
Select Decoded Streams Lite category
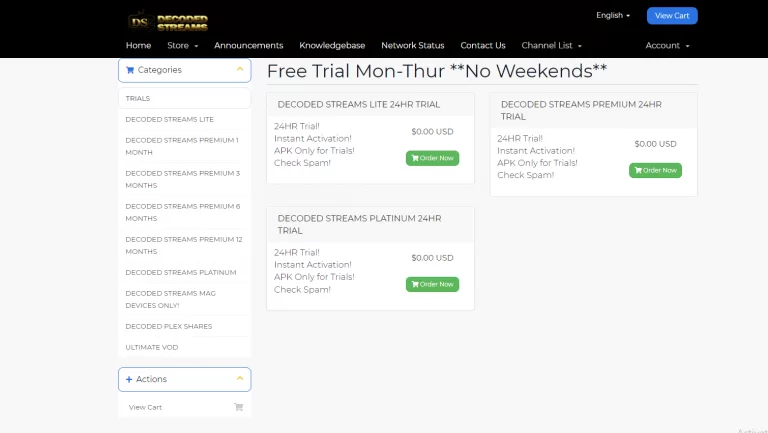pos(185,120)
